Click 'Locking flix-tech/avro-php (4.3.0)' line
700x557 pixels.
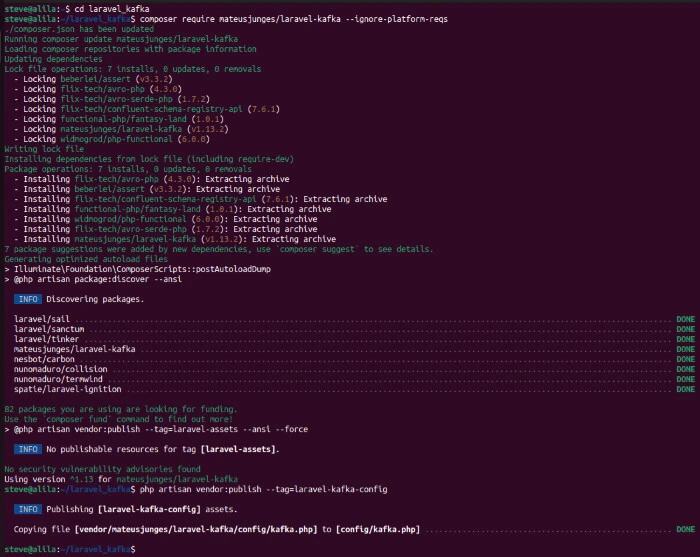tap(98, 89)
